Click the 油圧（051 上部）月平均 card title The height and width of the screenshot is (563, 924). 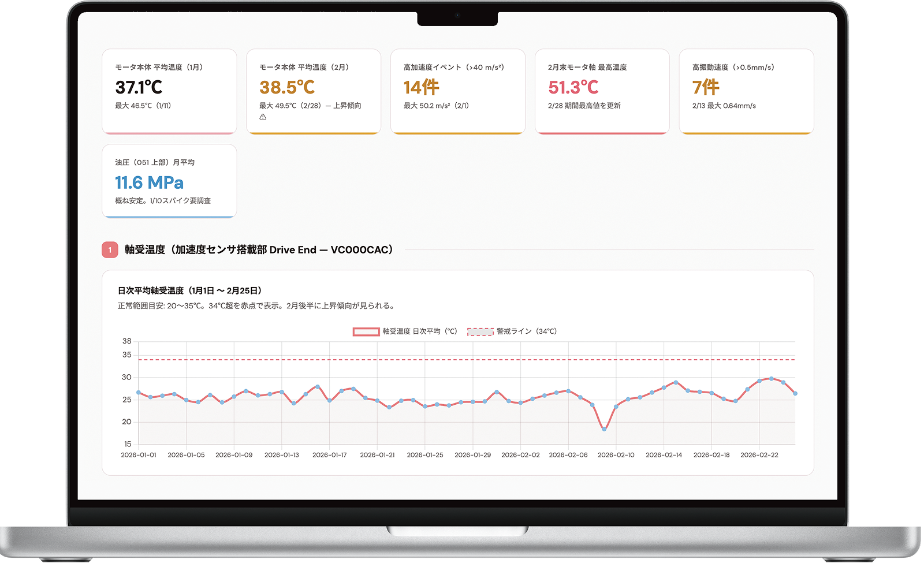(155, 163)
